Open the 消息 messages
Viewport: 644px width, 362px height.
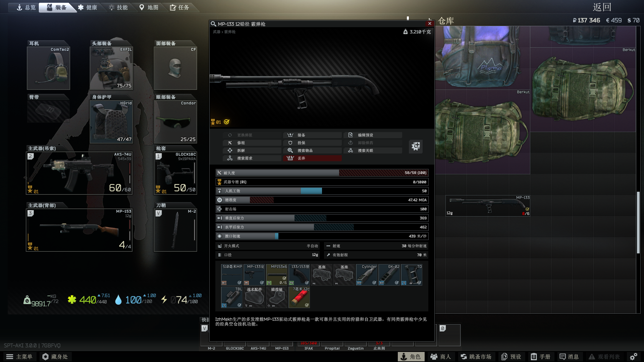[x=569, y=357]
